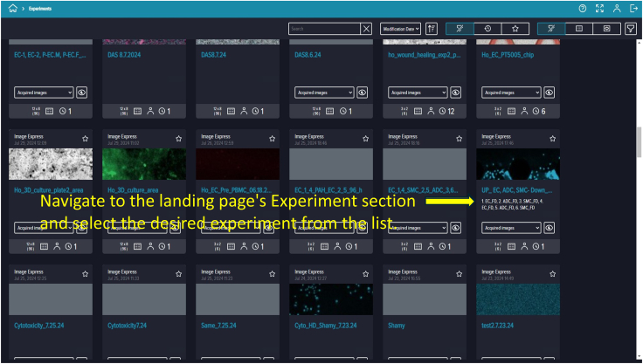
Task: Open the Experiments breadcrumb link
Action: pos(40,9)
